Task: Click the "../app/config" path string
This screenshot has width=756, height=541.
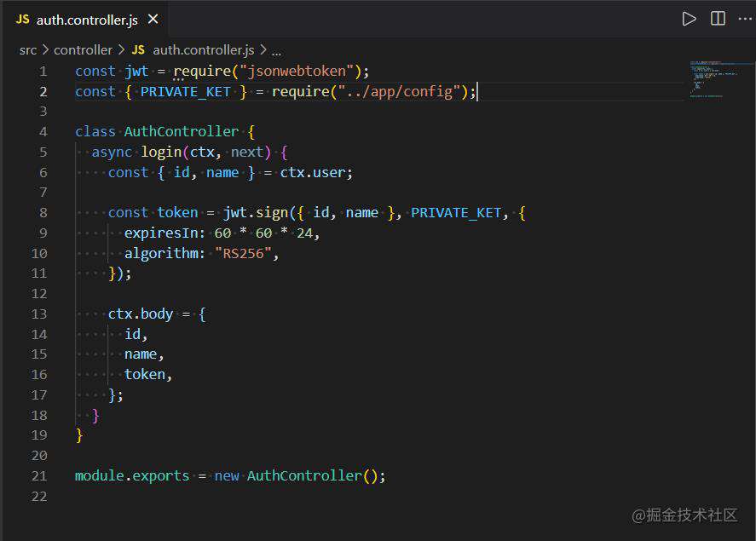Action: pyautogui.click(x=399, y=91)
